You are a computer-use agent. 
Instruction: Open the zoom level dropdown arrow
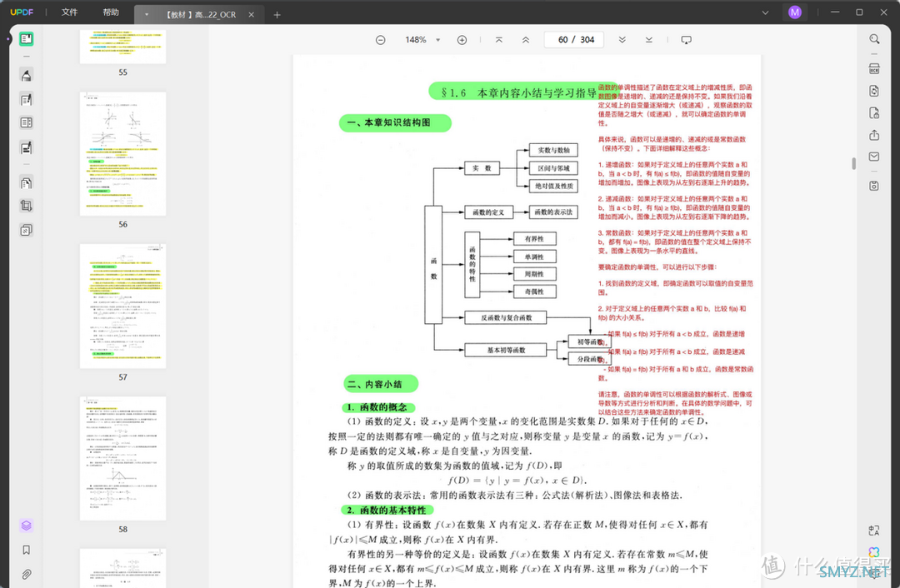coord(438,40)
